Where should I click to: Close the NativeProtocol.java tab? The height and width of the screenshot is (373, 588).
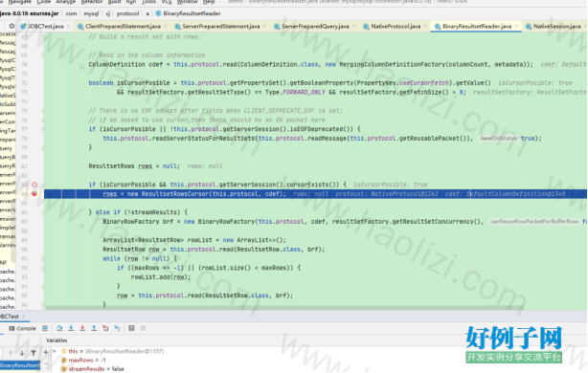tap(425, 26)
